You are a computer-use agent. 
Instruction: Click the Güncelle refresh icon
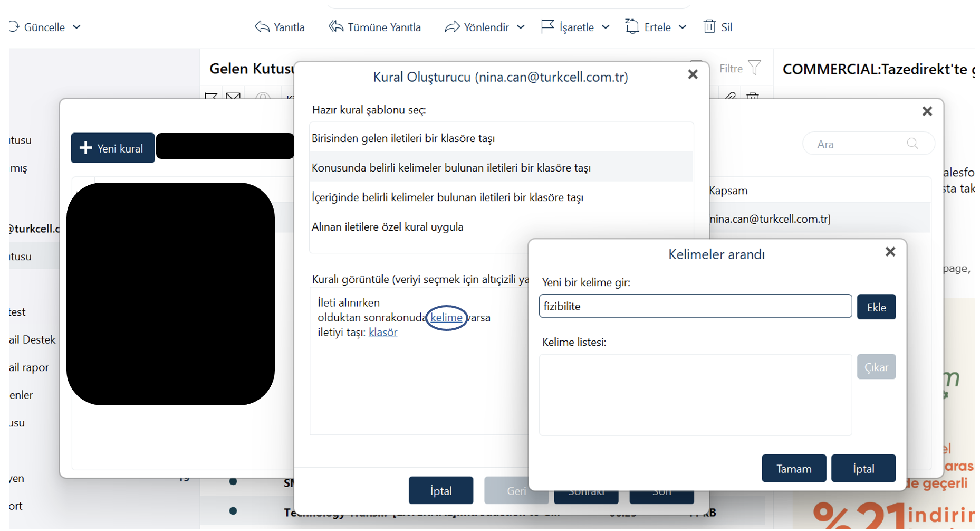14,26
